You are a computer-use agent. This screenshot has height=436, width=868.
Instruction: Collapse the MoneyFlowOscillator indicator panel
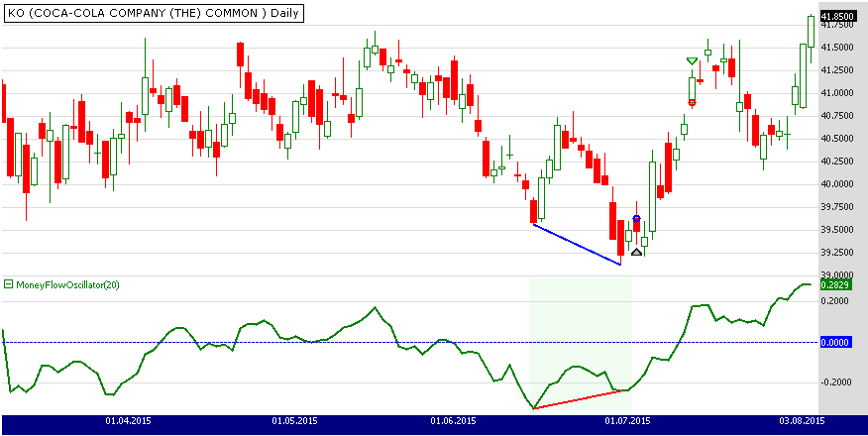point(8,284)
